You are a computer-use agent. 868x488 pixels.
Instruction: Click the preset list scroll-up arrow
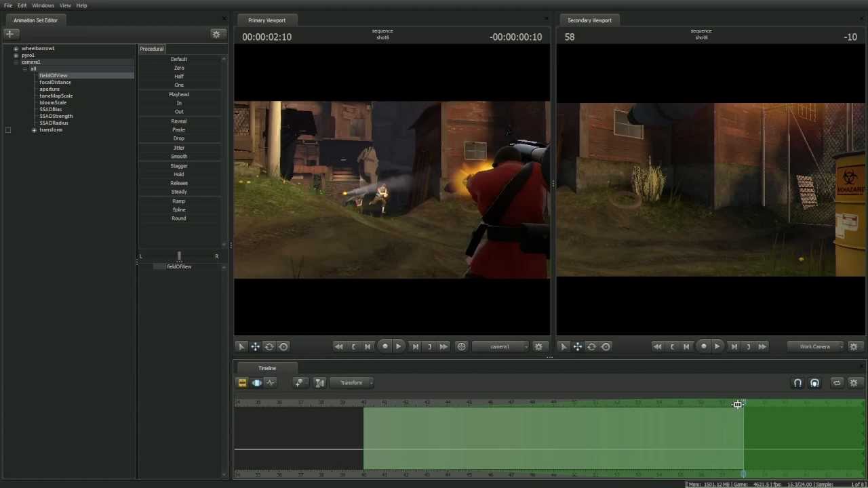(x=224, y=60)
